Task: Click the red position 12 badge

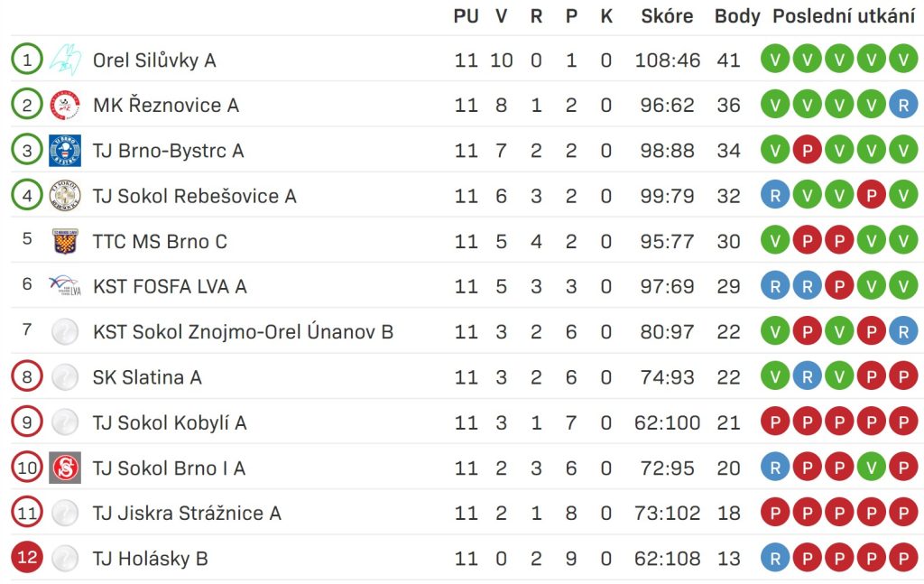Action: [x=27, y=557]
